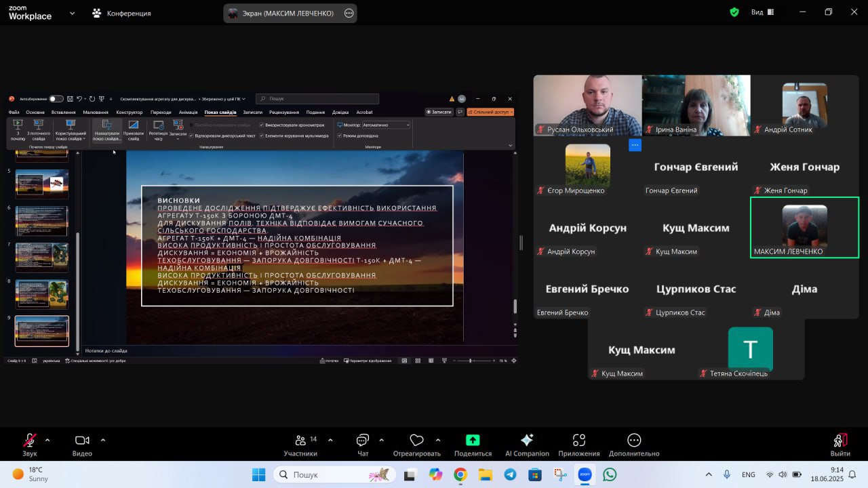Click Параметри відображення in status bar
This screenshot has width=868, height=488.
pos(369,361)
